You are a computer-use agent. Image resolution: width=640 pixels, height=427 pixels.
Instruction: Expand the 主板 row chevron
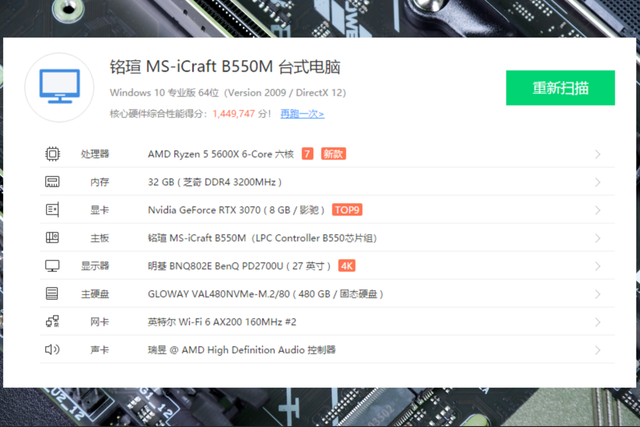(x=598, y=238)
